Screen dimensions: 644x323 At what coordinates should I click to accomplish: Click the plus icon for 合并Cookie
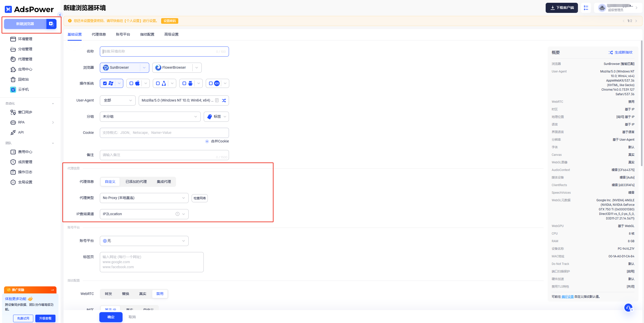(207, 141)
